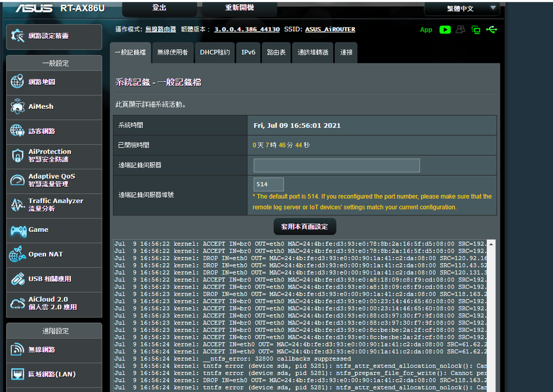This screenshot has width=553, height=392.
Task: Click the guest network users icon
Action: [460, 30]
